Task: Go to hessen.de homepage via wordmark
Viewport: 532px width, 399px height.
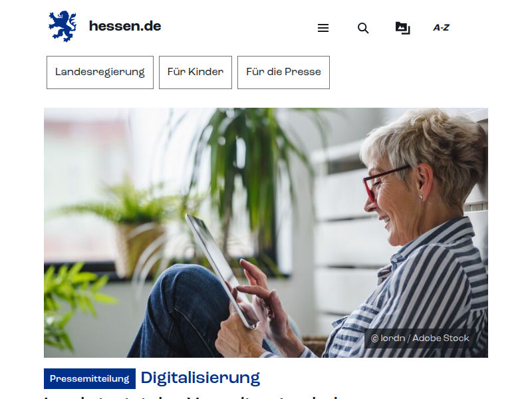Action: point(125,26)
